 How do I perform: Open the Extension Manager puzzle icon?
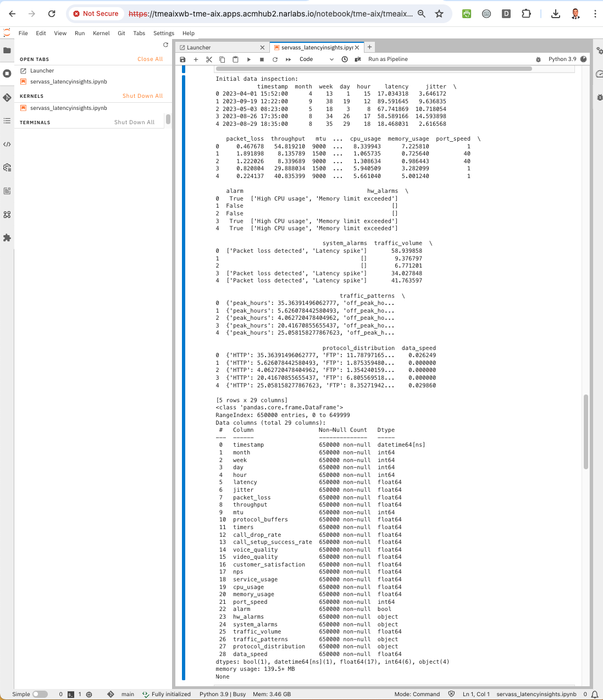[7, 238]
